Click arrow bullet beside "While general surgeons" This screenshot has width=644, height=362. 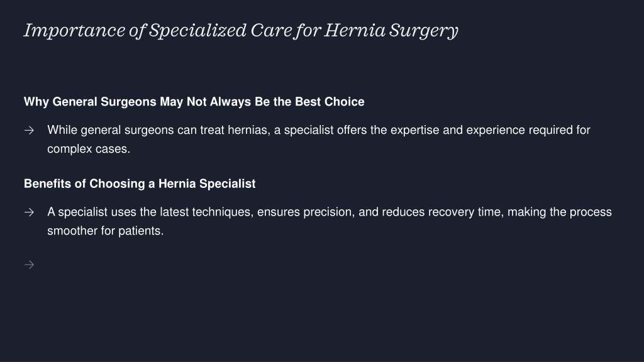coord(29,131)
